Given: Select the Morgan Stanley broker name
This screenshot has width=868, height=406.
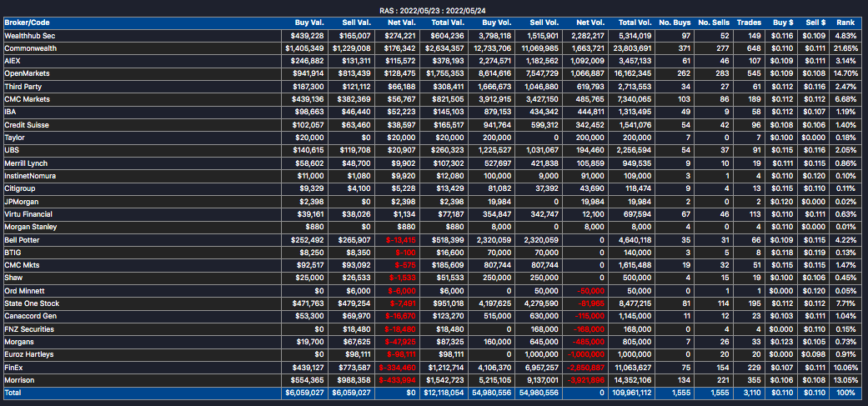Looking at the screenshot, I should 31,227.
